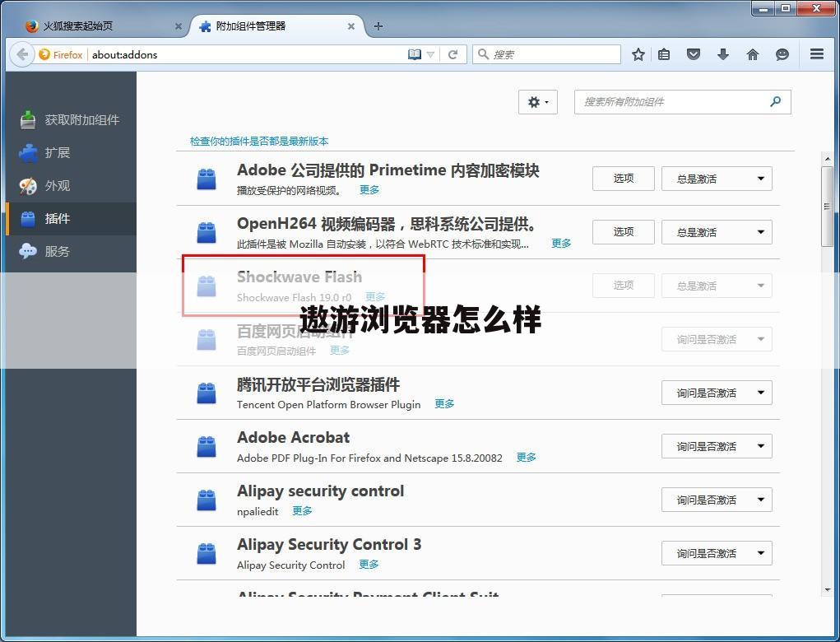Click OpenH264 plugin brick icon
This screenshot has width=840, height=642.
coord(207,233)
